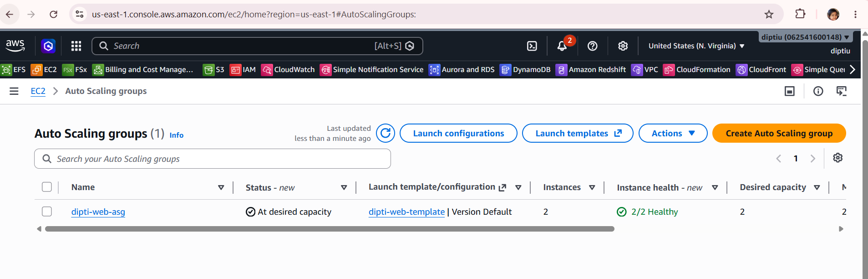Open the notifications bell
This screenshot has height=279, width=868.
(562, 46)
